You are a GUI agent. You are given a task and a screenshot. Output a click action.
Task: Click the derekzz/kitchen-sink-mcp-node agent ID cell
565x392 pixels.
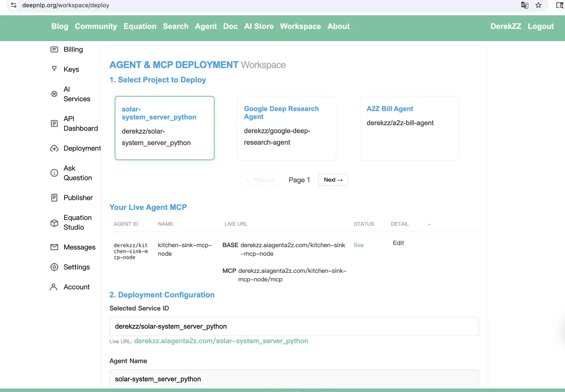click(x=131, y=251)
